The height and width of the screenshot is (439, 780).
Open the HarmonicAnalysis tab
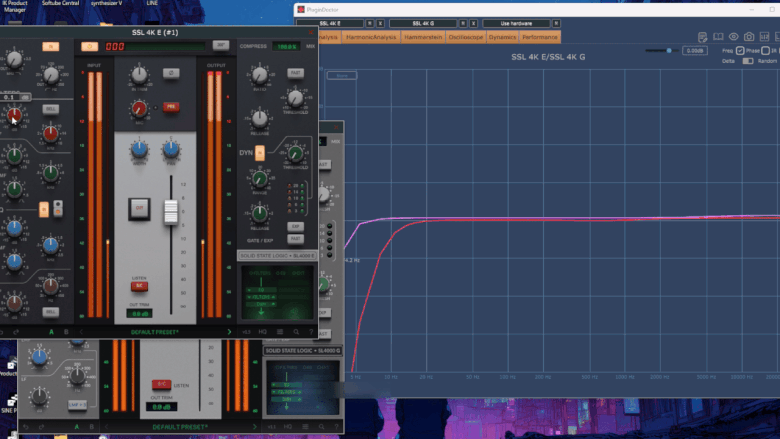pos(371,37)
